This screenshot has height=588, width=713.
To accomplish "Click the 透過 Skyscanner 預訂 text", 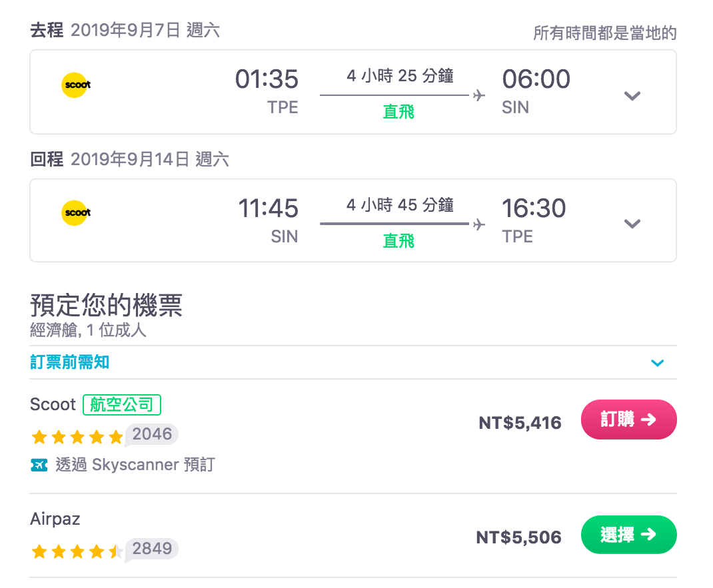I will coord(135,464).
